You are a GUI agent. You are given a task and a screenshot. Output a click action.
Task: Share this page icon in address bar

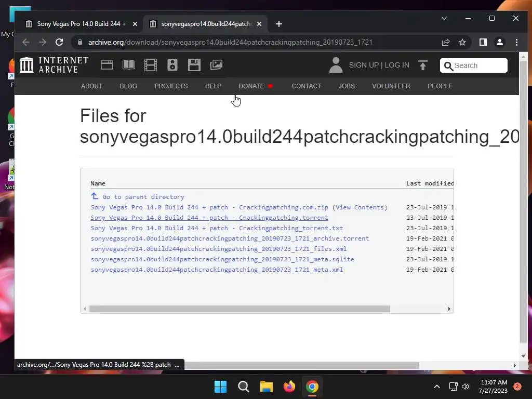pyautogui.click(x=445, y=42)
